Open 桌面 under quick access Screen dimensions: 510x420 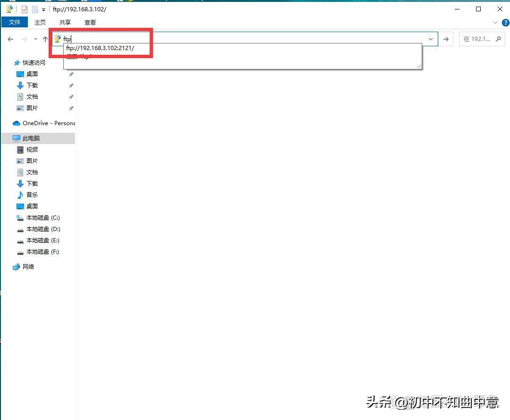tap(32, 74)
